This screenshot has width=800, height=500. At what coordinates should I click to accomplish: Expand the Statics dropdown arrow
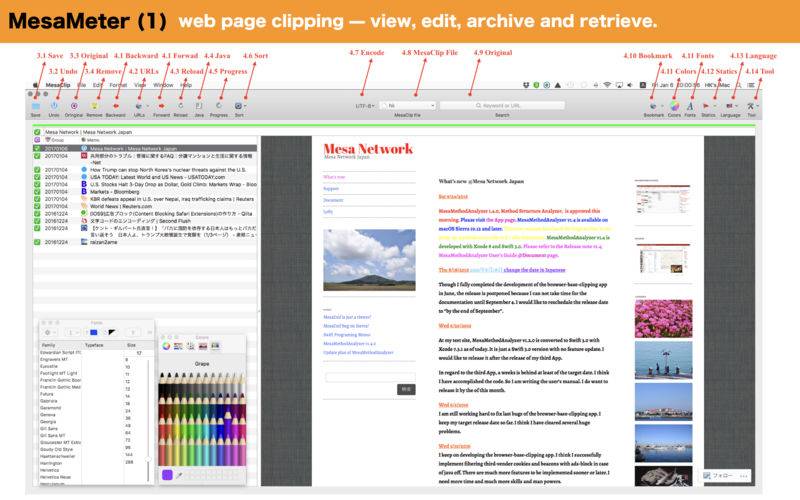point(714,106)
